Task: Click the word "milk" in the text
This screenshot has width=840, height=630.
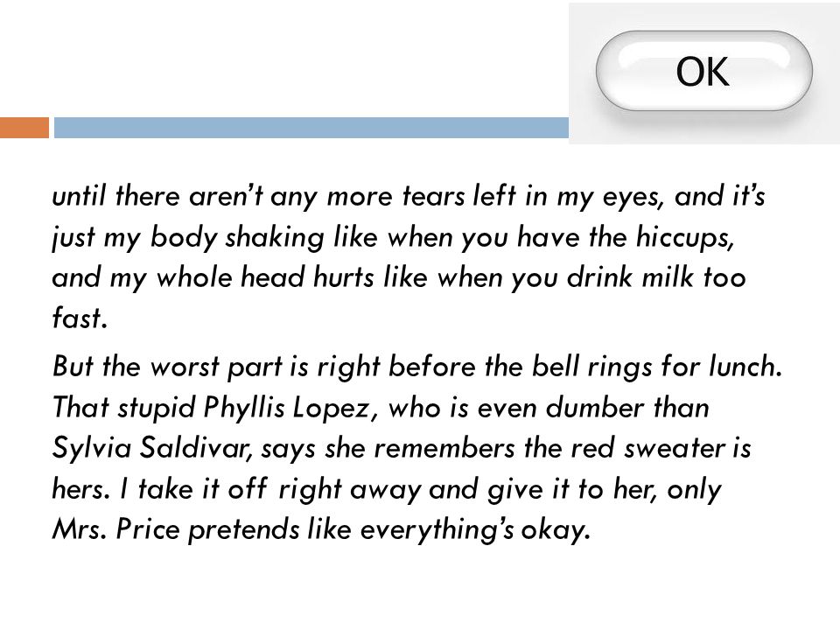Action: pos(668,277)
